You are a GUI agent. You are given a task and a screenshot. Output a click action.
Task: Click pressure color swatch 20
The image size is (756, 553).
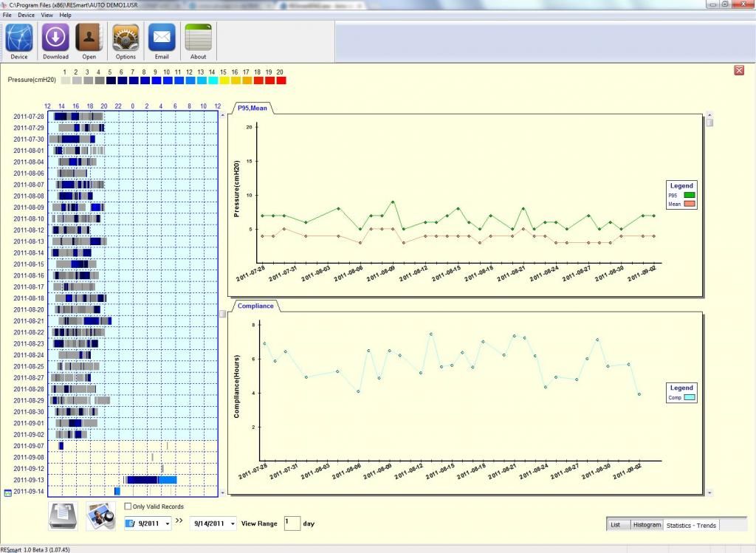click(x=281, y=80)
